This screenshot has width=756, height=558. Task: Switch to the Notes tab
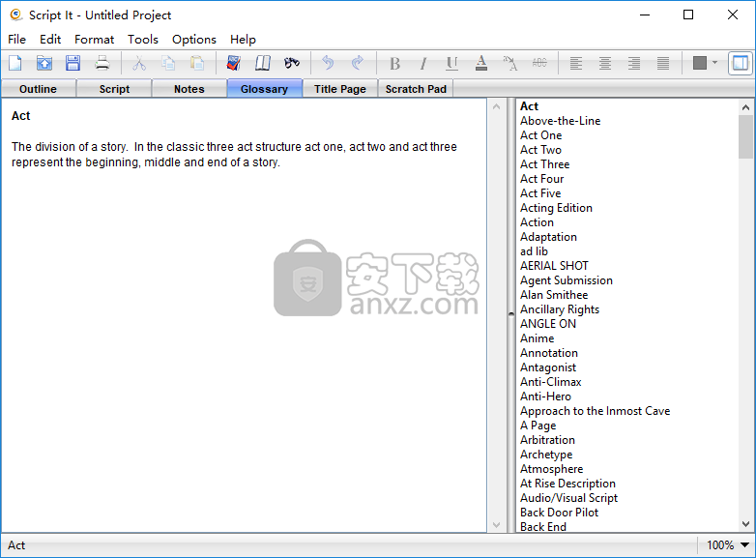click(189, 89)
